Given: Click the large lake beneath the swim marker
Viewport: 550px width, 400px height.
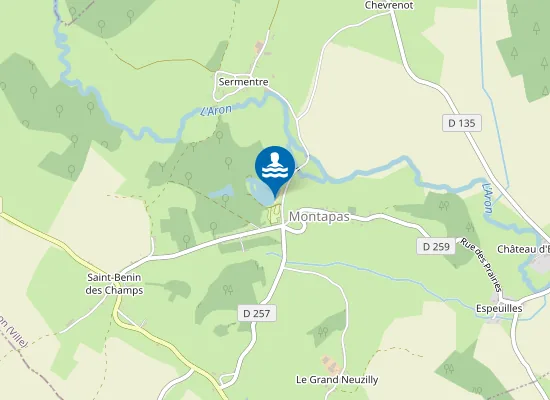Looking at the screenshot, I should (x=259, y=192).
